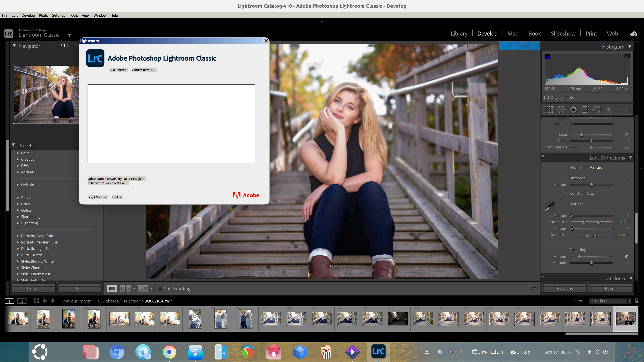Viewport: 644px width, 362px height.
Task: Select the Red Eye Correction tool
Action: pos(573,110)
